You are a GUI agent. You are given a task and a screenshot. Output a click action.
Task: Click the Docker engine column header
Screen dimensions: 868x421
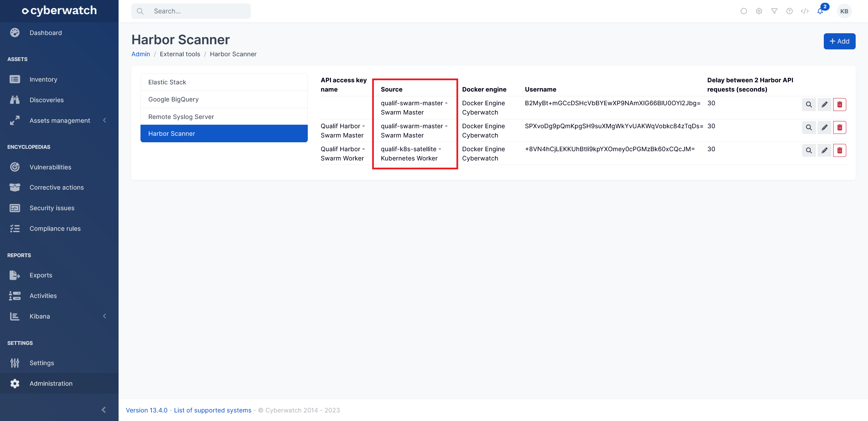tap(484, 89)
